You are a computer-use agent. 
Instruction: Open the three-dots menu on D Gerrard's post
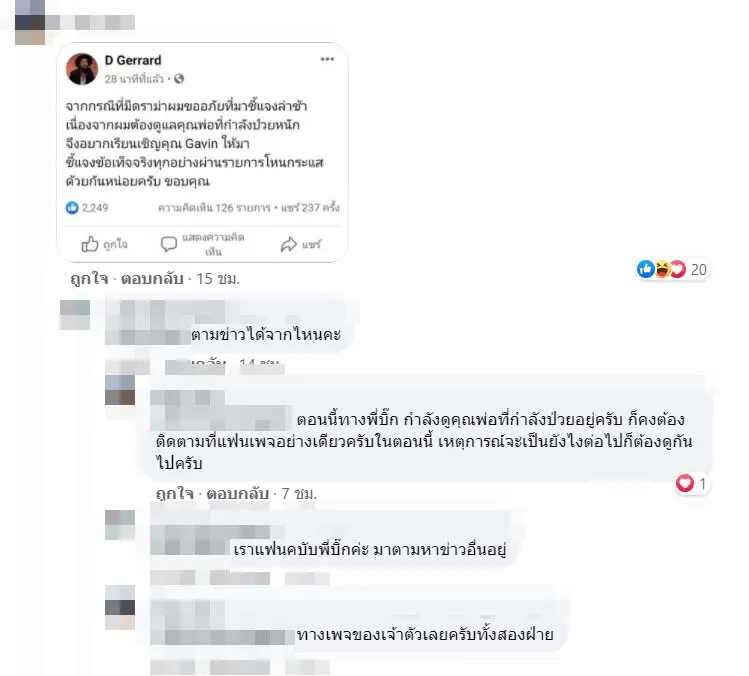(327, 59)
